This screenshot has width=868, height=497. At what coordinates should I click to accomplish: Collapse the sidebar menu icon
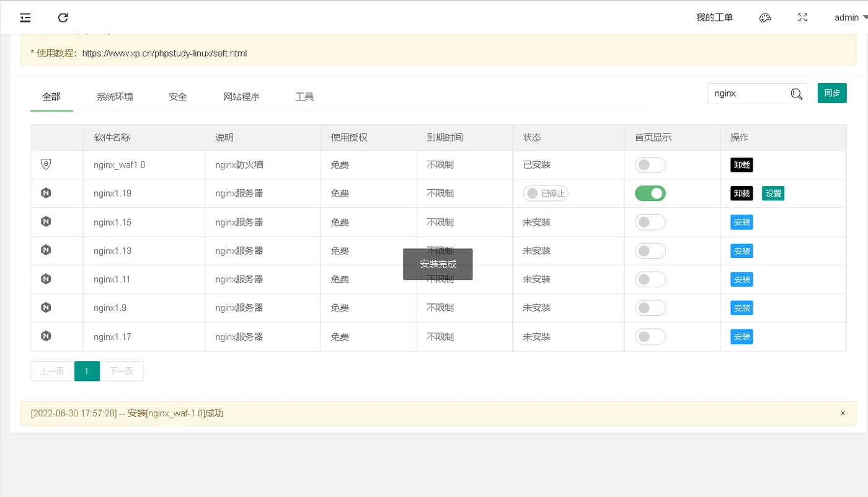point(25,18)
